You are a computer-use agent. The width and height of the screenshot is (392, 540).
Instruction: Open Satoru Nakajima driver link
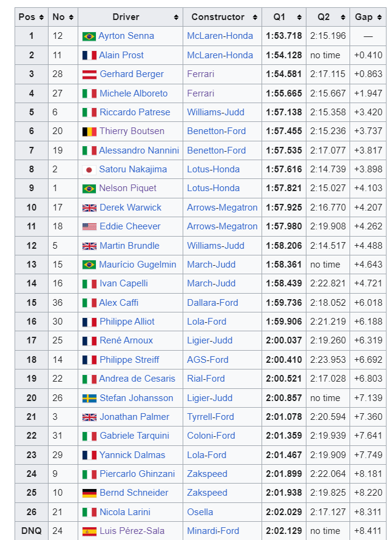tap(133, 169)
